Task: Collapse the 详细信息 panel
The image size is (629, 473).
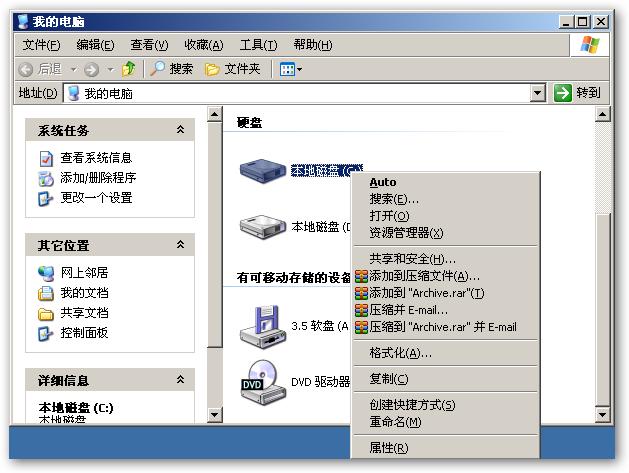Action: point(180,380)
